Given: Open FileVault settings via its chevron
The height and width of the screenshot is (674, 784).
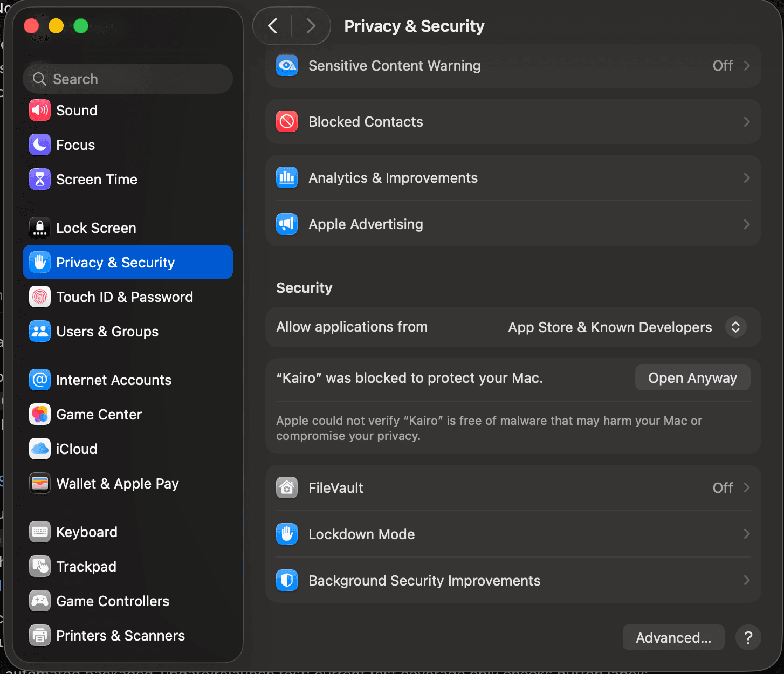Looking at the screenshot, I should pyautogui.click(x=747, y=488).
